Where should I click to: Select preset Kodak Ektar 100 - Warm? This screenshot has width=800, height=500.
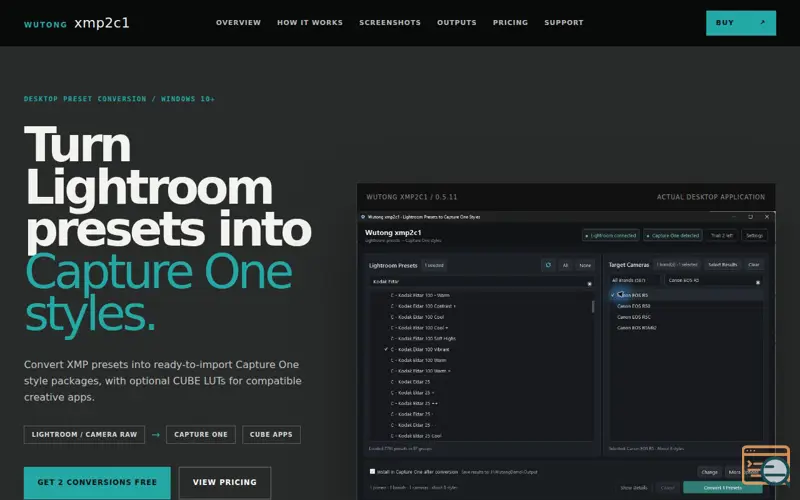[420, 295]
